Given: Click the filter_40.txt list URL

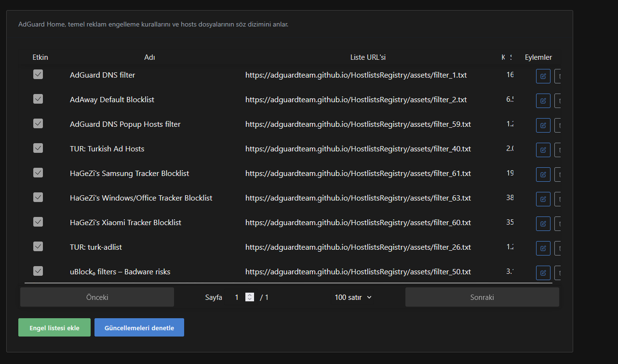Looking at the screenshot, I should coord(358,149).
